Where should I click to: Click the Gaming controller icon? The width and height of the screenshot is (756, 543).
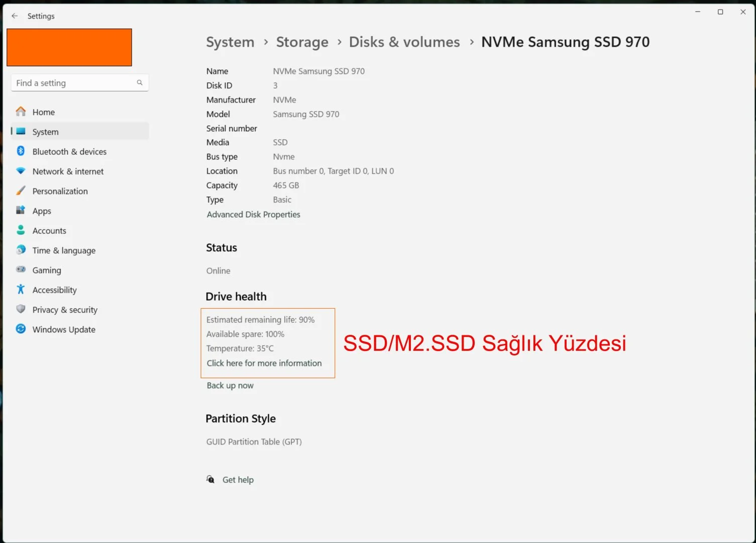point(21,269)
